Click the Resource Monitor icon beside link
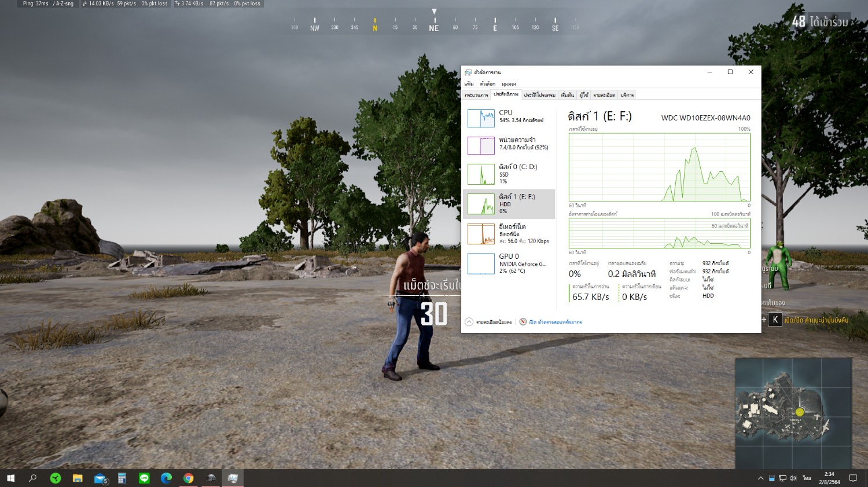868x487 pixels. [x=523, y=322]
